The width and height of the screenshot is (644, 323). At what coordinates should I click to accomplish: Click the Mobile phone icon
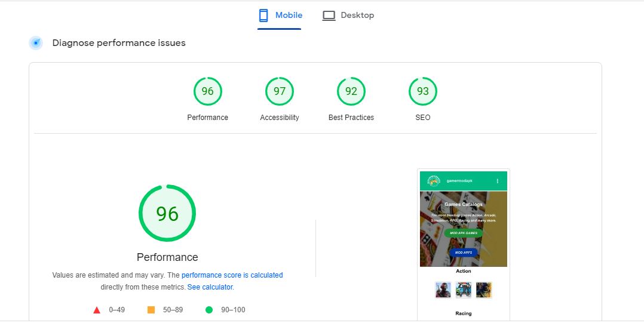pyautogui.click(x=263, y=16)
